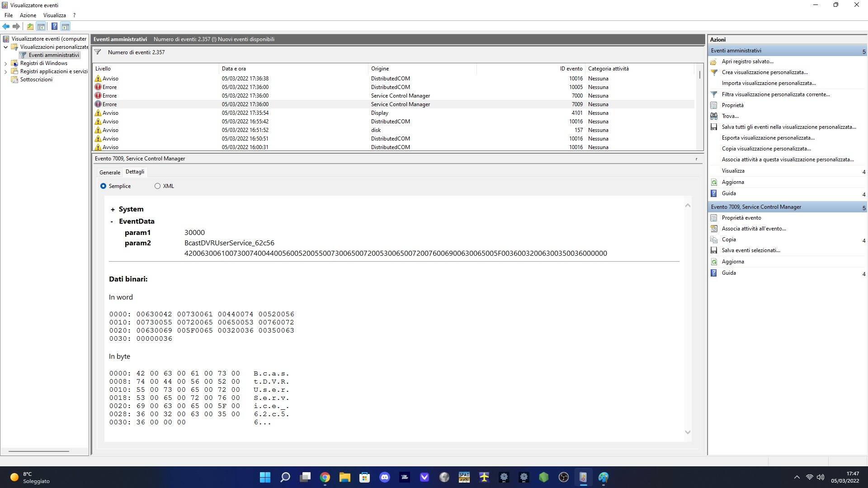Viewport: 868px width, 488px height.
Task: Select the XML view radio button
Action: click(157, 186)
